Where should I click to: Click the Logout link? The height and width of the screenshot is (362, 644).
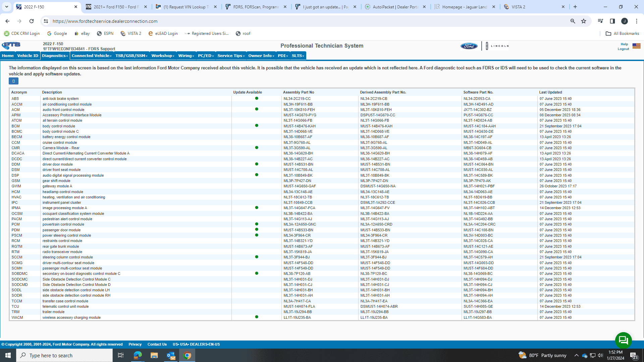tap(623, 49)
